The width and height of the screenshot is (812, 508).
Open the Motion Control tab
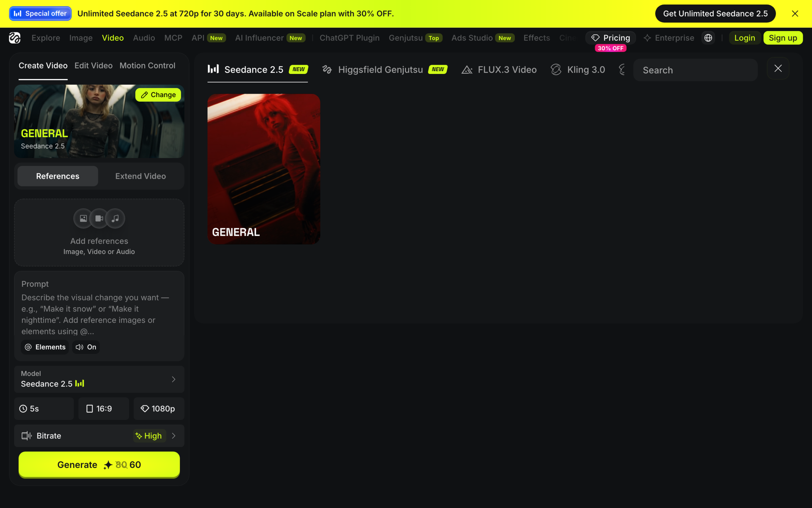[x=147, y=65]
